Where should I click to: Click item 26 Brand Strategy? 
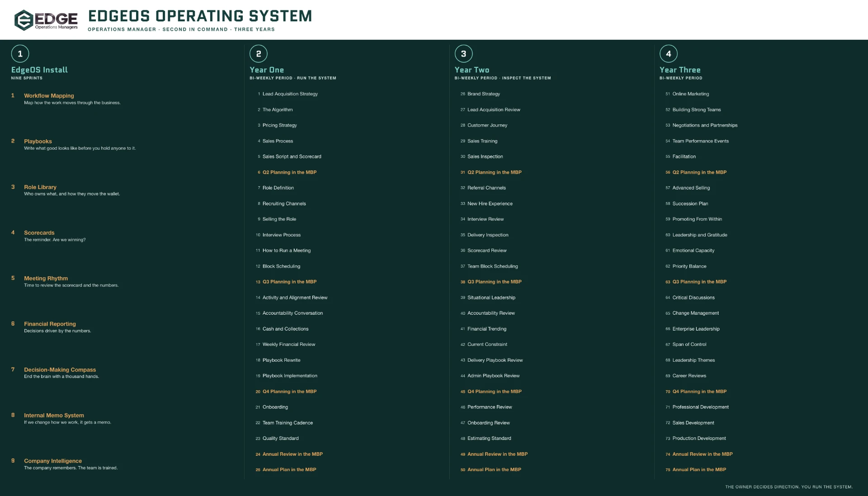(480, 94)
